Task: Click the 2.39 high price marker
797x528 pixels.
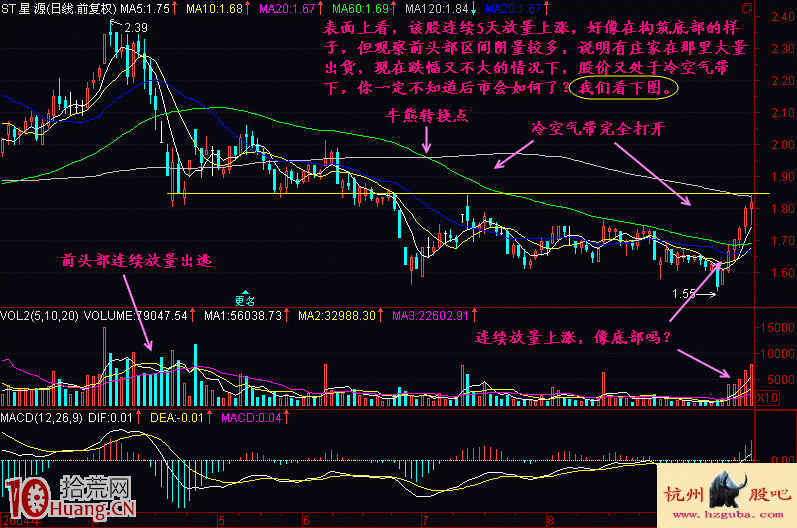Action: pyautogui.click(x=136, y=28)
